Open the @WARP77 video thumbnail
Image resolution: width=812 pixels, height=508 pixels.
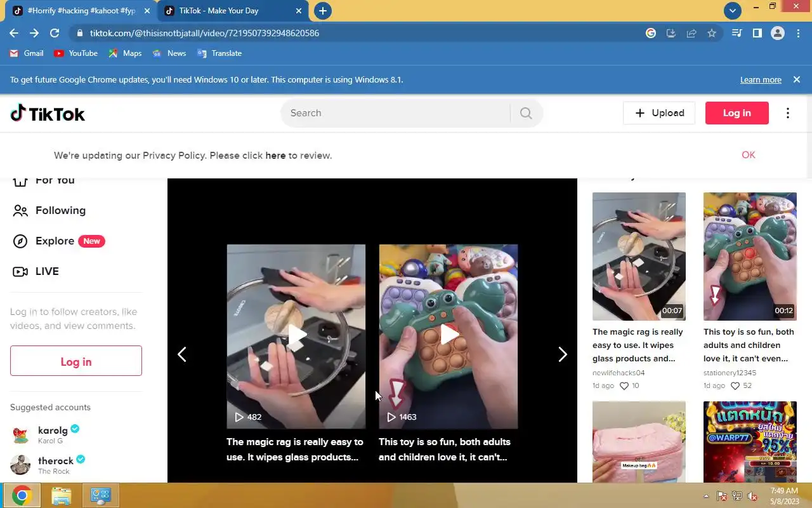(750, 442)
